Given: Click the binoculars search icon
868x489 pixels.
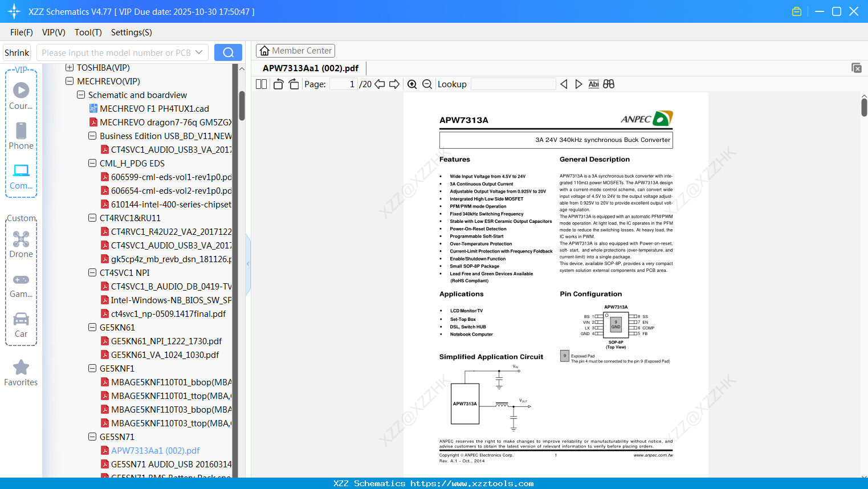Looking at the screenshot, I should 609,84.
